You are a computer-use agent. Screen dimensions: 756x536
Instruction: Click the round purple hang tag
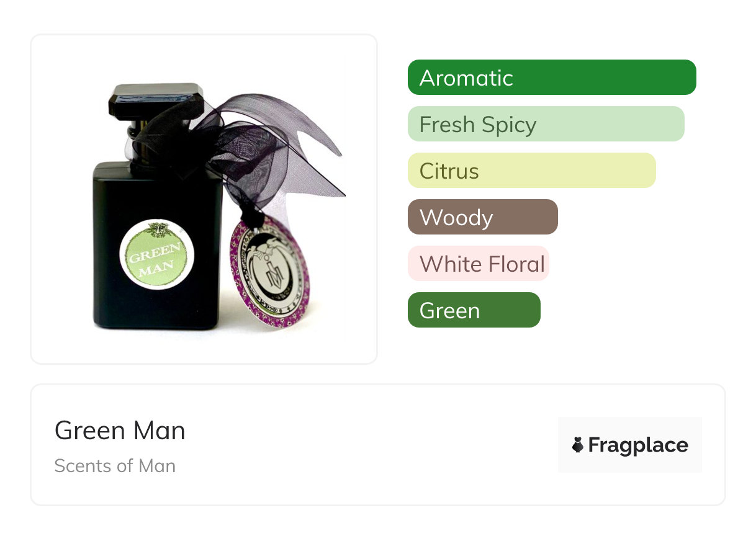(x=269, y=272)
